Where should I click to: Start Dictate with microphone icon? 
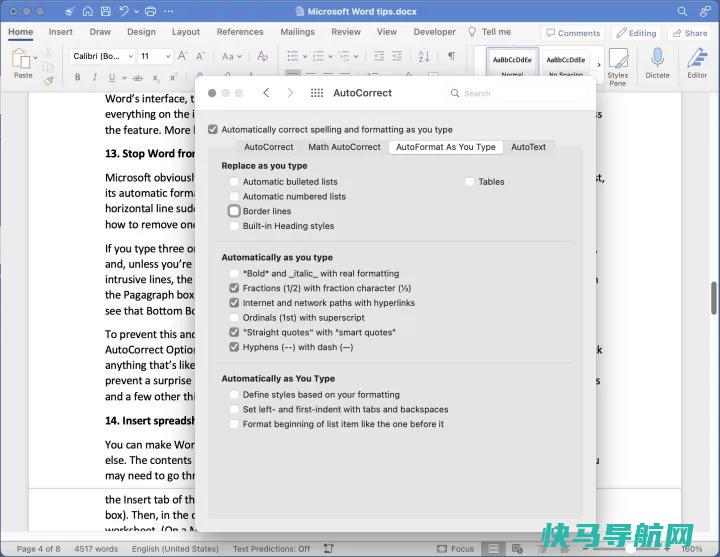coord(657,63)
